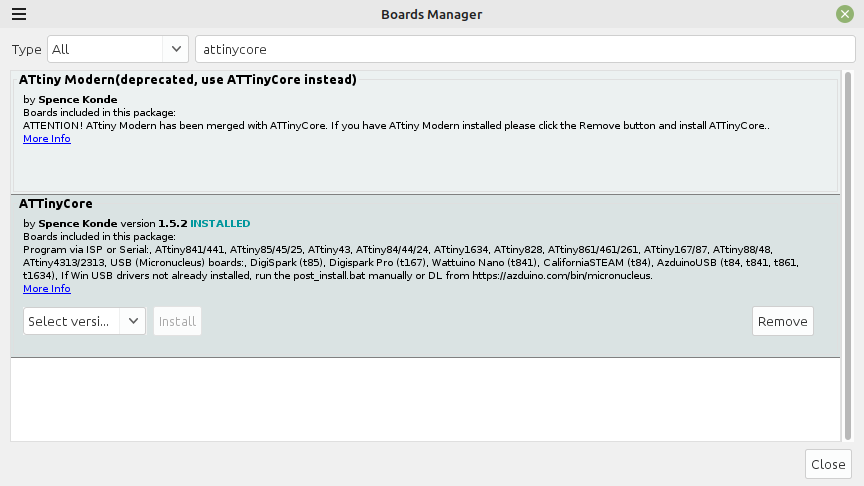Click the disabled Install button
This screenshot has width=864, height=486.
pyautogui.click(x=177, y=321)
